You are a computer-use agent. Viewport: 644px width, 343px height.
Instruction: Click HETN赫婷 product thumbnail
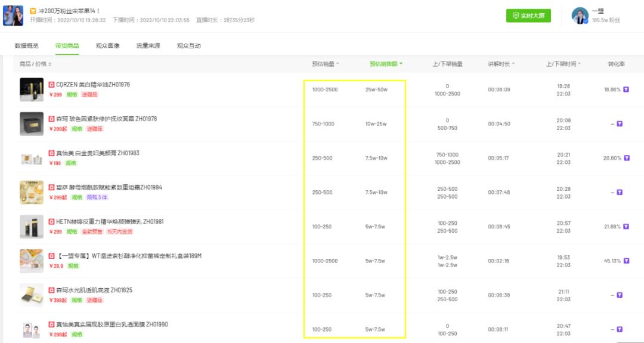pyautogui.click(x=32, y=227)
